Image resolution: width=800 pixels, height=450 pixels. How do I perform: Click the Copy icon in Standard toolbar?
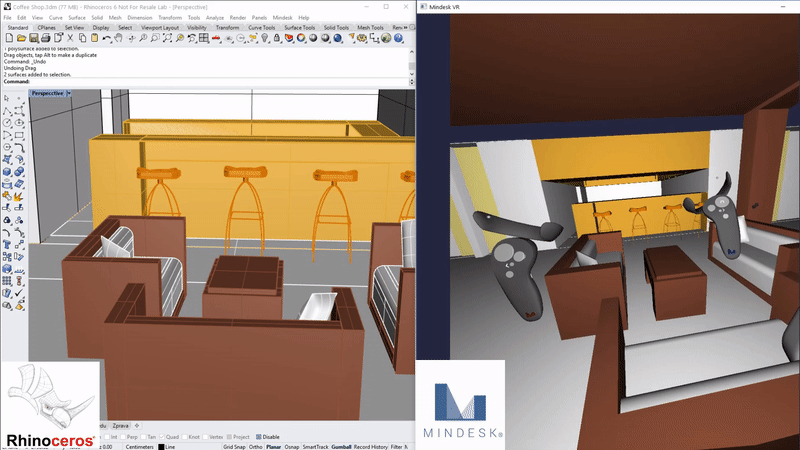point(82,38)
